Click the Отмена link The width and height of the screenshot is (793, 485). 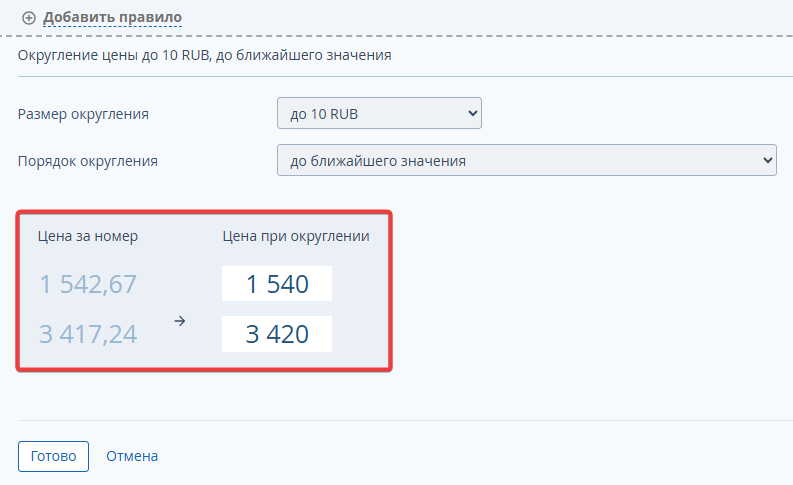click(x=132, y=456)
